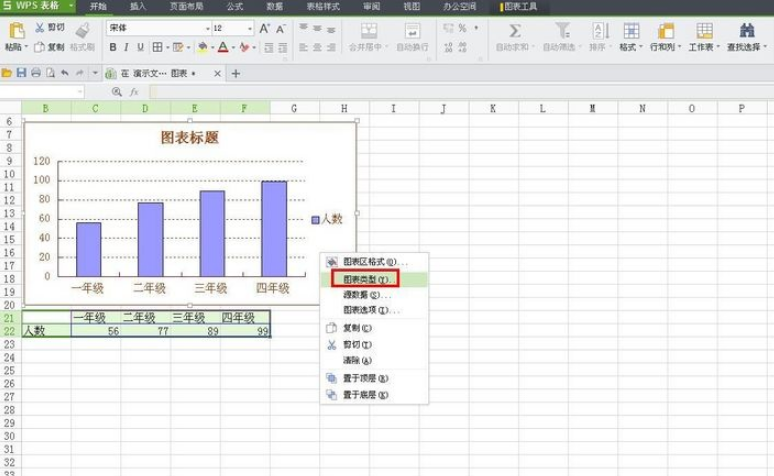Image resolution: width=774 pixels, height=476 pixels.
Task: Click the AutoSum (自动求和) sigma icon
Action: (x=515, y=31)
